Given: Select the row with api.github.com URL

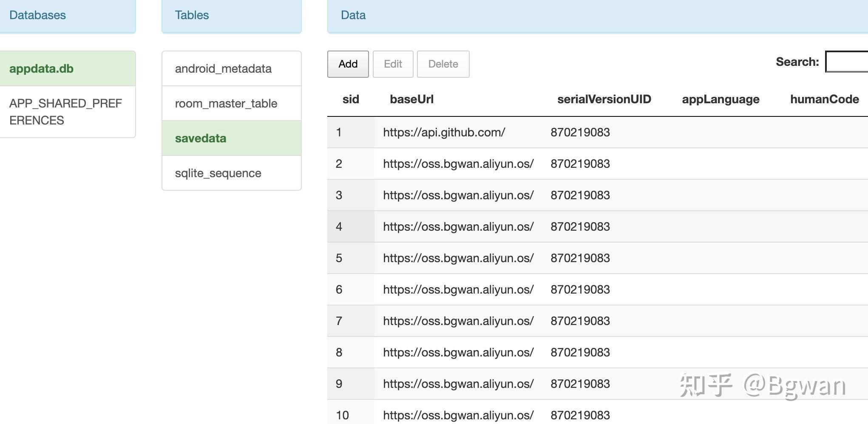Looking at the screenshot, I should click(x=444, y=133).
